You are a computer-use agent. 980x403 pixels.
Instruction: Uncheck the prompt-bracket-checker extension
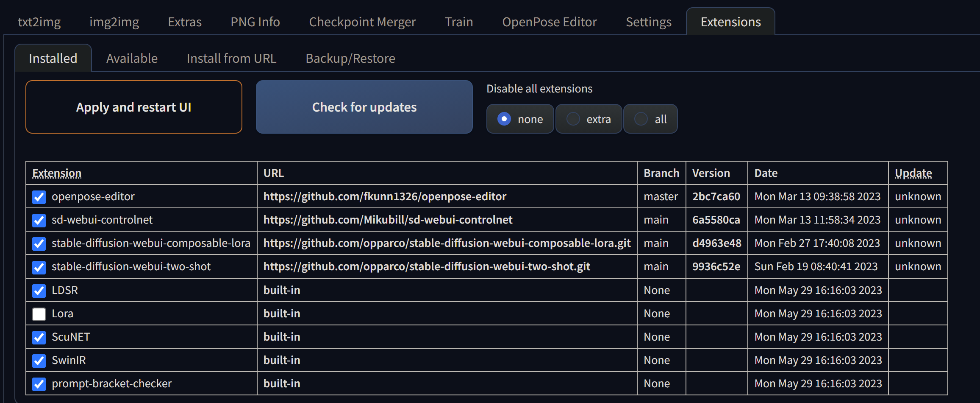39,384
